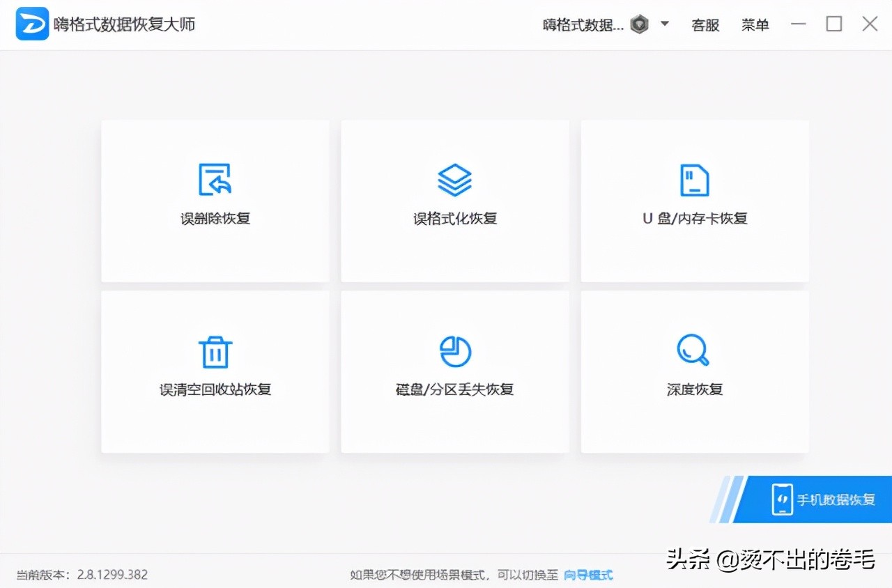This screenshot has height=588, width=892.
Task: Select the 误清空回收站恢复 label
Action: pos(215,389)
